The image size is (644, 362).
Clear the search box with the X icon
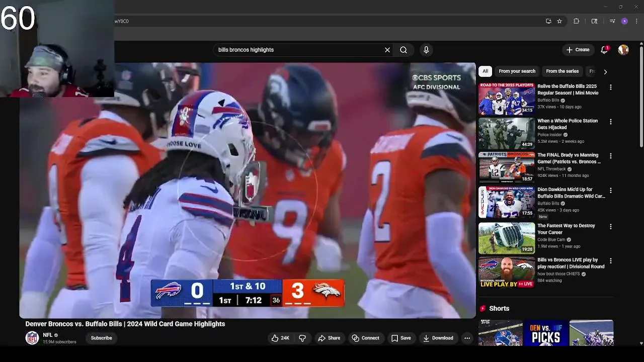387,50
